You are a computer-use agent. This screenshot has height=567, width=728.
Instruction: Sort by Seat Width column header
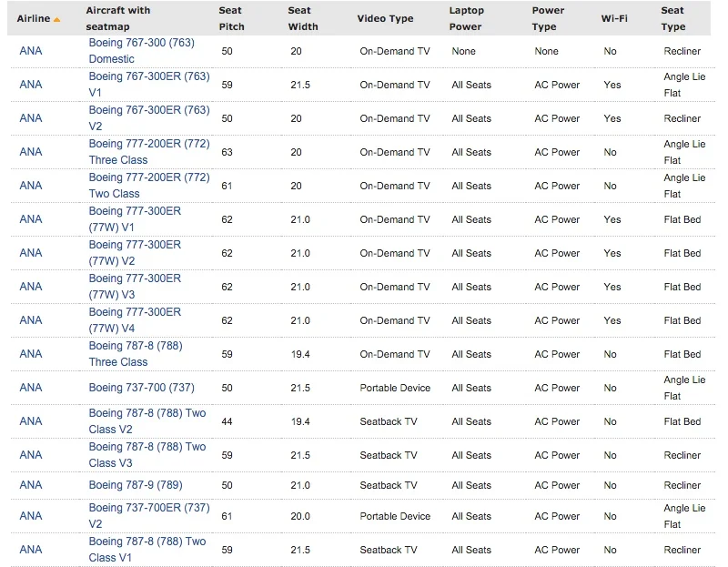(303, 18)
